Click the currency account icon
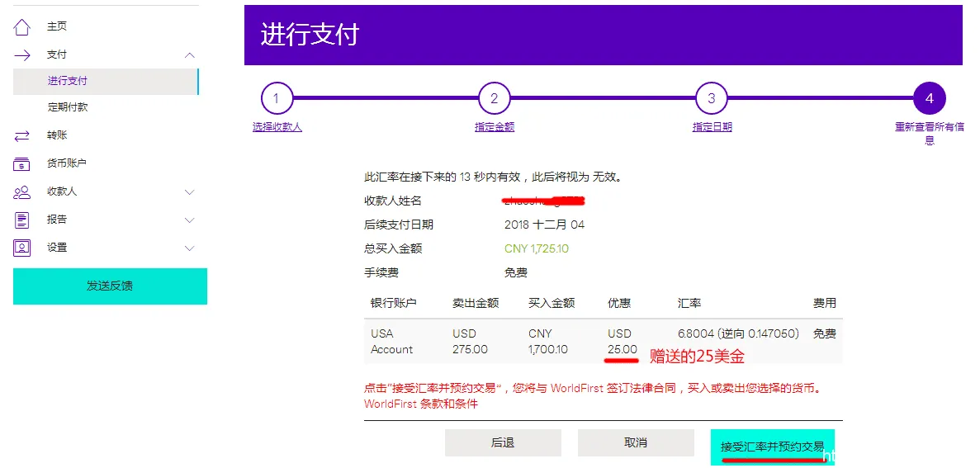Screen dimensions: 980x468 [21, 163]
